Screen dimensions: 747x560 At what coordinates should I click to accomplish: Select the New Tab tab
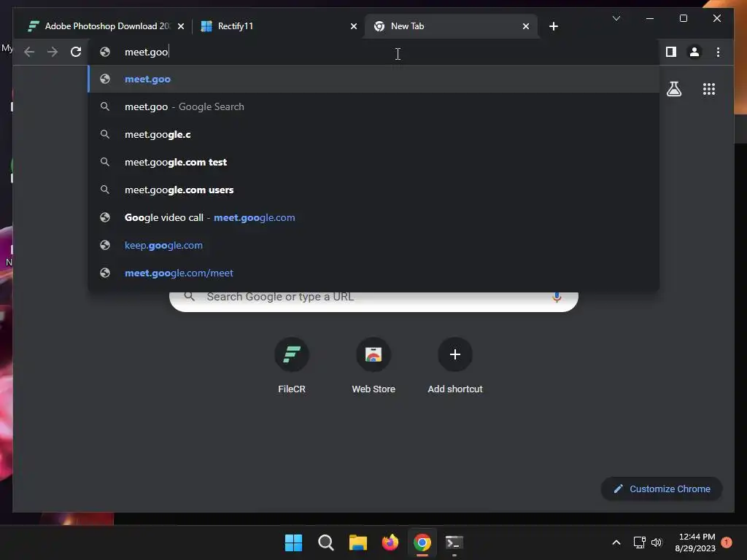(x=451, y=26)
